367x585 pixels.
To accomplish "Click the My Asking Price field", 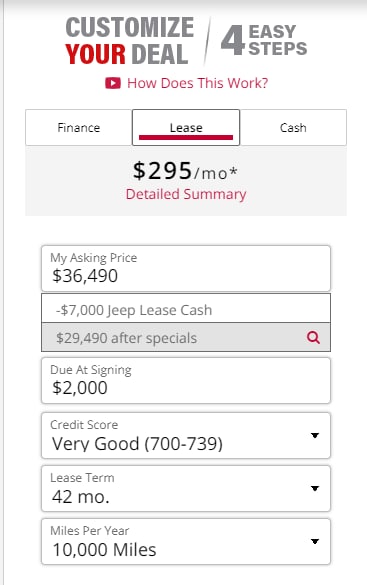I will pos(186,268).
